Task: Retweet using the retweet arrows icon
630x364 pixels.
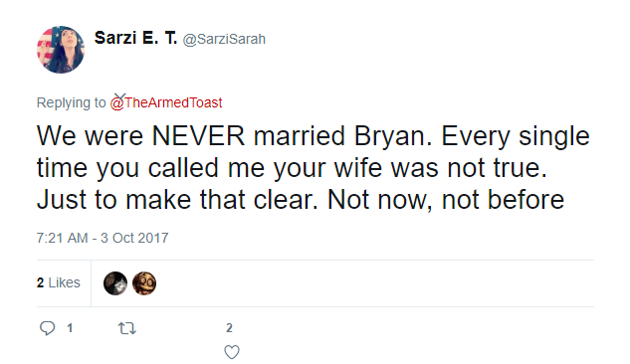Action: point(127,329)
